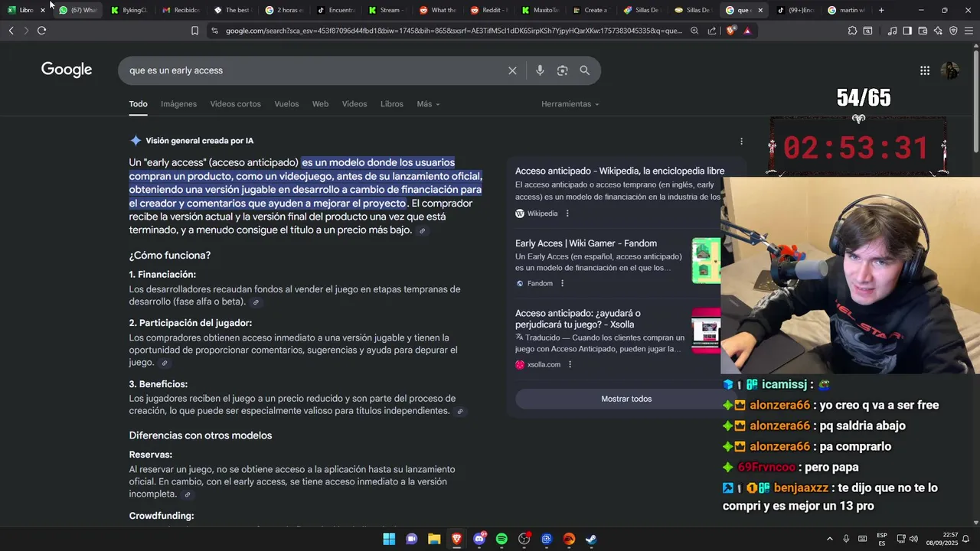Open the Spotify taskbar icon
Screen dimensions: 980x551
[501, 539]
